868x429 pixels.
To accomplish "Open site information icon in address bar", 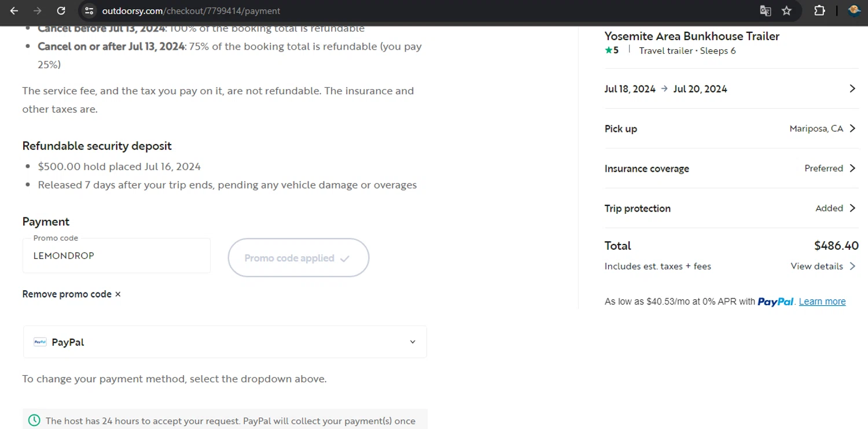I will 89,11.
